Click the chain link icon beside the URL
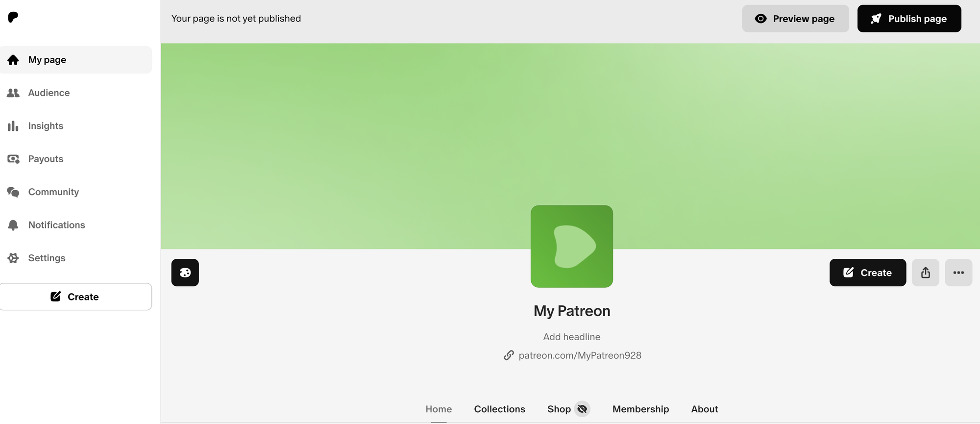This screenshot has width=980, height=424. (x=509, y=355)
